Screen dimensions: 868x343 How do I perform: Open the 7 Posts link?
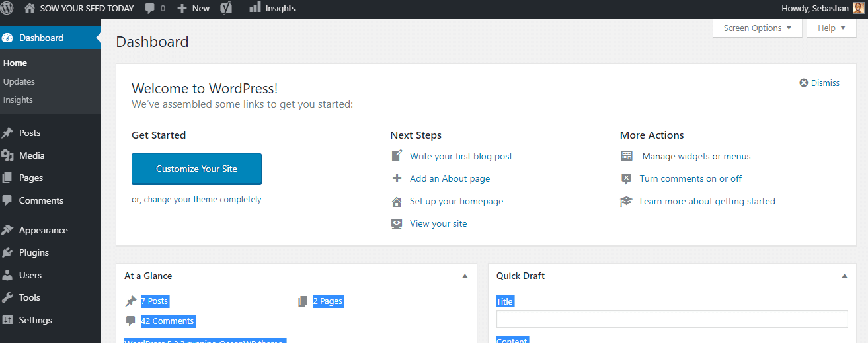(x=155, y=301)
